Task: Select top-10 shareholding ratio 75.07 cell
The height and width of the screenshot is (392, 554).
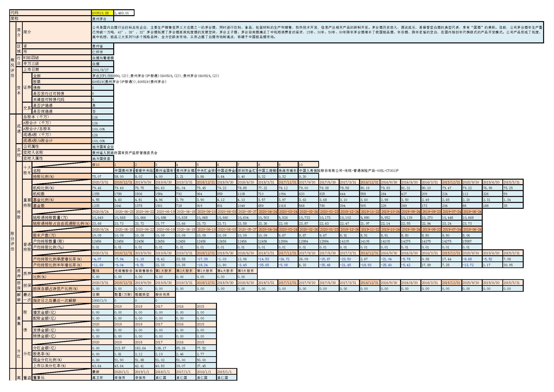Action: (102, 177)
